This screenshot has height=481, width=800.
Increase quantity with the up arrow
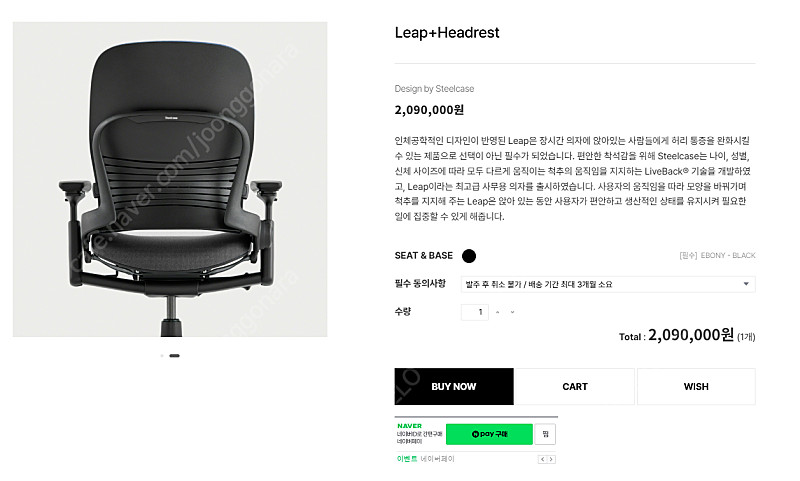click(x=497, y=312)
